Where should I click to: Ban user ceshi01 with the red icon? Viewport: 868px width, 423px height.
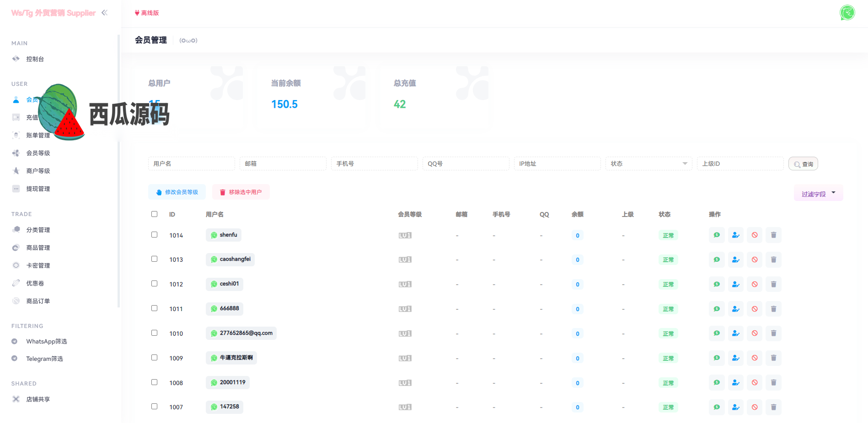[755, 285]
